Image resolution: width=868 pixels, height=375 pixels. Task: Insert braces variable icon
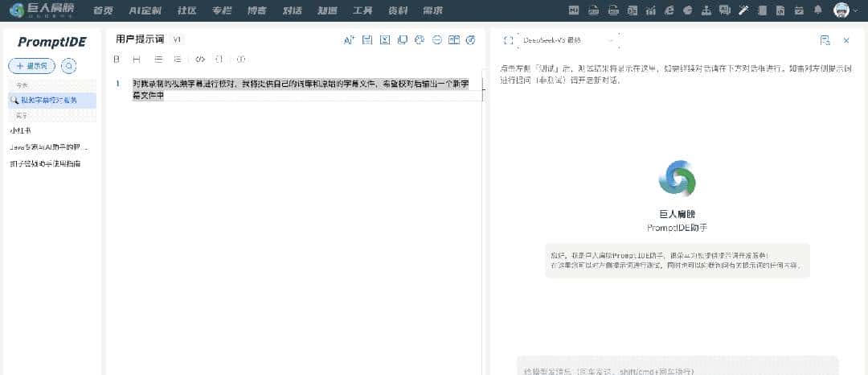click(x=219, y=59)
